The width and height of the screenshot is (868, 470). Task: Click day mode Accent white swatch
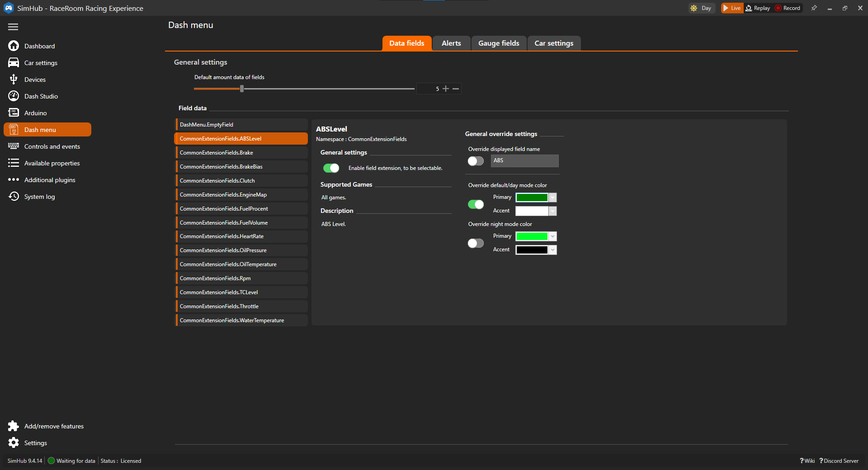tap(532, 211)
